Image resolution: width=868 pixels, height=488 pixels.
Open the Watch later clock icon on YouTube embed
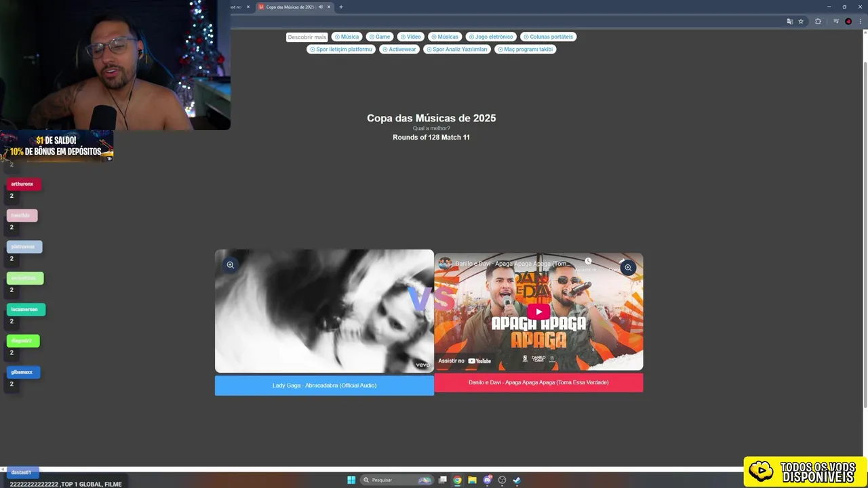[588, 261]
